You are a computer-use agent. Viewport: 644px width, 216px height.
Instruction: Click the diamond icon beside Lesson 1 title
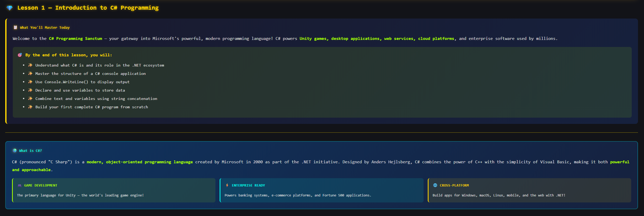click(x=10, y=8)
